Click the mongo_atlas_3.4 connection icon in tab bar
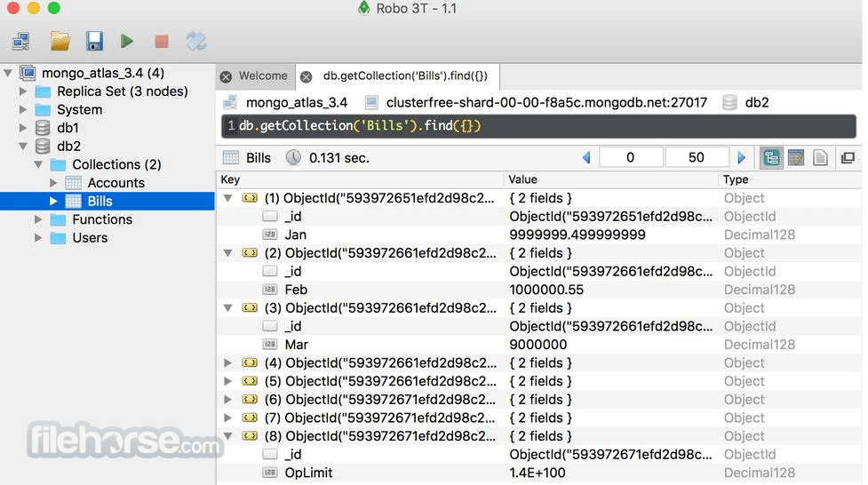The width and height of the screenshot is (868, 485). [x=230, y=102]
